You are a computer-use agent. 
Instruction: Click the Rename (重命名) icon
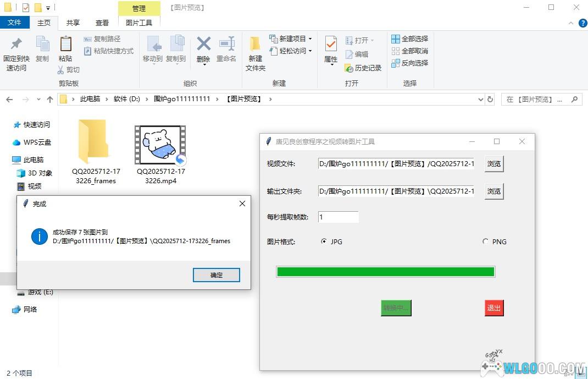point(226,45)
